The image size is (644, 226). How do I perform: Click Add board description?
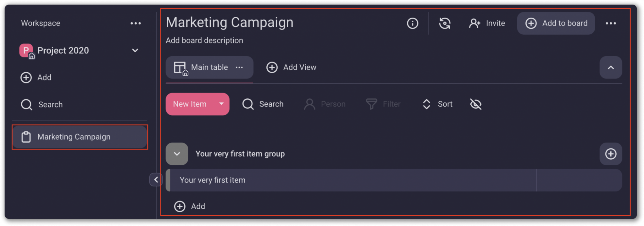pyautogui.click(x=204, y=40)
